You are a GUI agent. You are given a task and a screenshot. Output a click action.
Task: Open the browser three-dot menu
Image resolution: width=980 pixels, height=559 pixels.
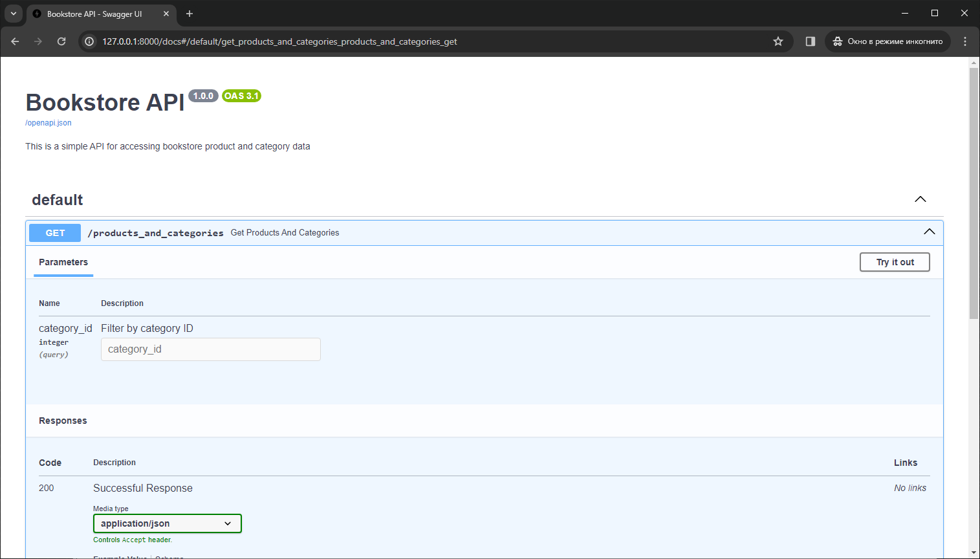click(x=965, y=41)
